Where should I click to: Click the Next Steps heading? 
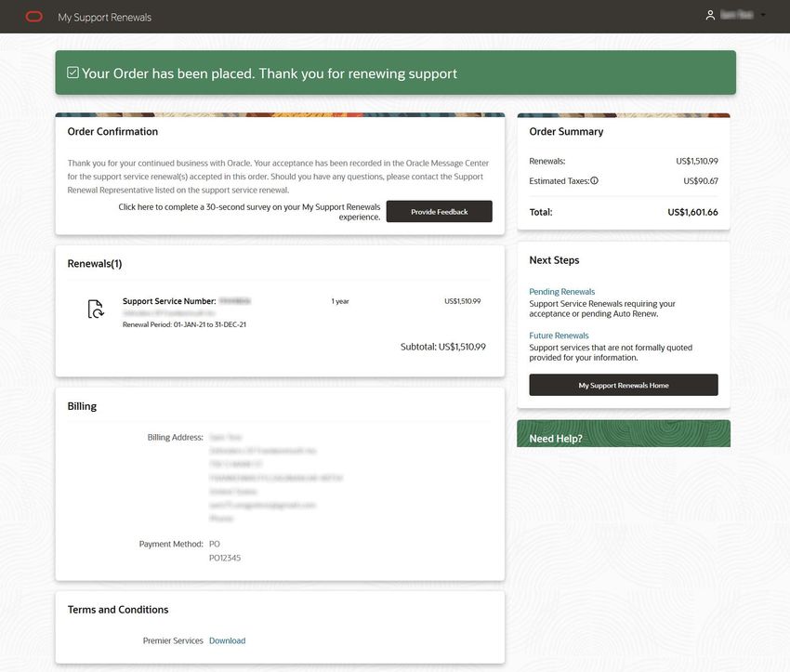point(554,260)
